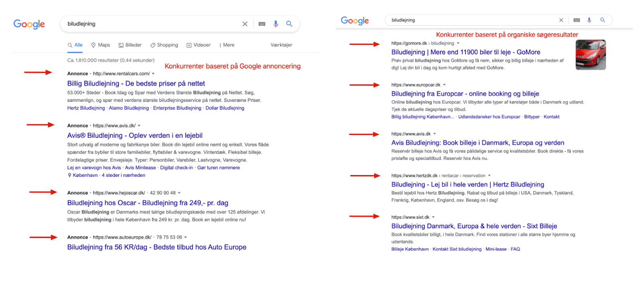
Task: Click the red car thumbnail in GoMore result
Action: [x=590, y=55]
